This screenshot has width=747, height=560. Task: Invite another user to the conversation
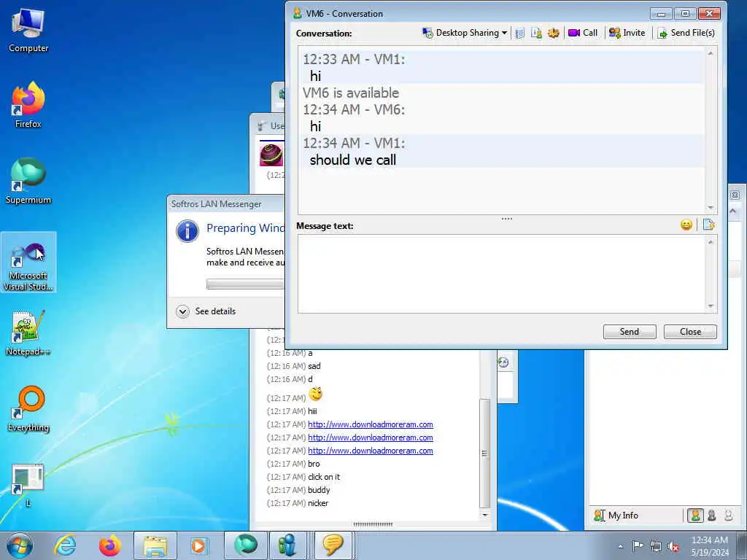627,33
